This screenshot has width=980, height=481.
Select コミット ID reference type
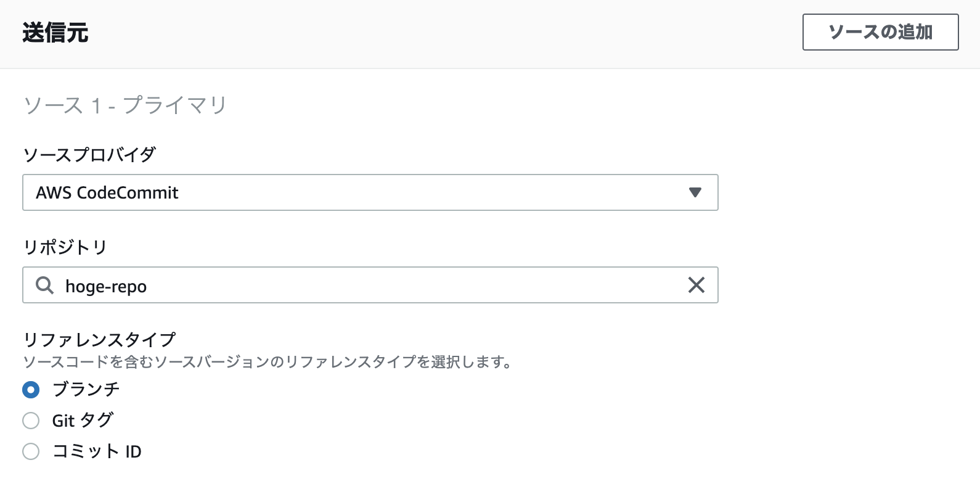tap(30, 451)
